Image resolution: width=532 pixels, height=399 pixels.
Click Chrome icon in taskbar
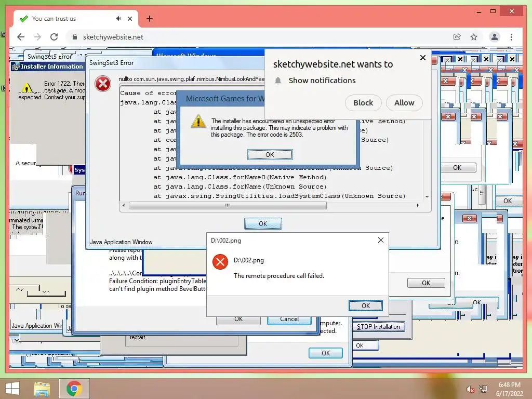tap(74, 389)
